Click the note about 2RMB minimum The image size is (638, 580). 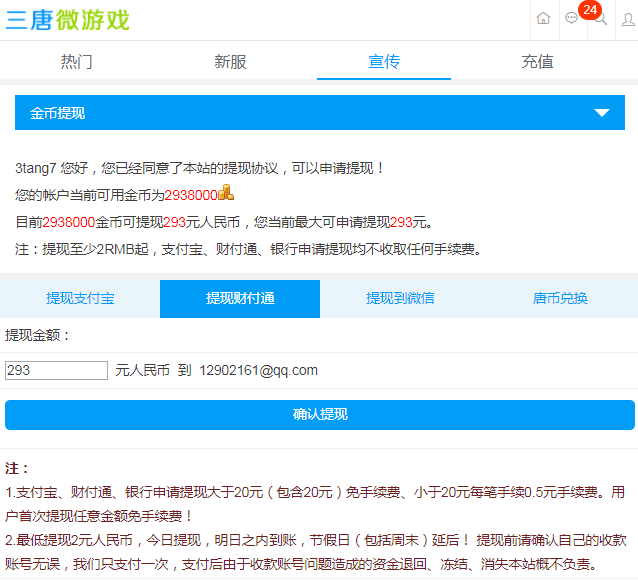248,249
